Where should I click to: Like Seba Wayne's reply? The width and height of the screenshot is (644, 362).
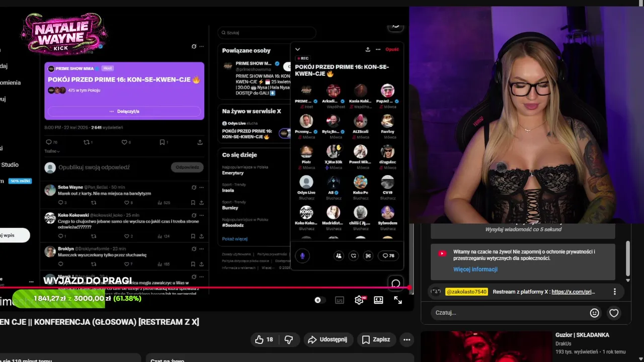coord(128,203)
